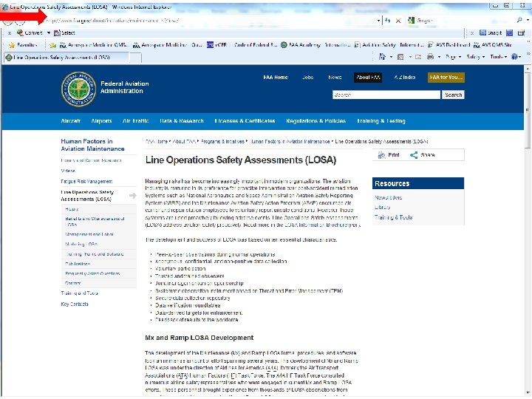This screenshot has height=399, width=532.
Task: Click the Home icon in command bar
Action: tap(382, 57)
